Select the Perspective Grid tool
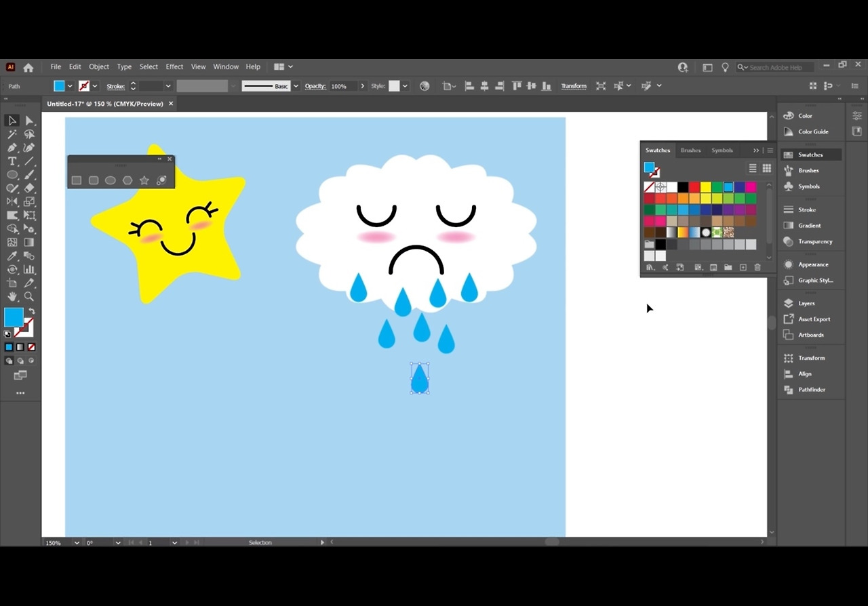Image resolution: width=868 pixels, height=606 pixels. (x=29, y=228)
